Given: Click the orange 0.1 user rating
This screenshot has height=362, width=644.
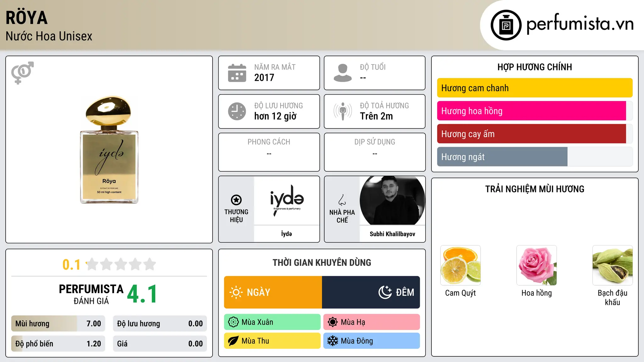Looking at the screenshot, I should [71, 265].
